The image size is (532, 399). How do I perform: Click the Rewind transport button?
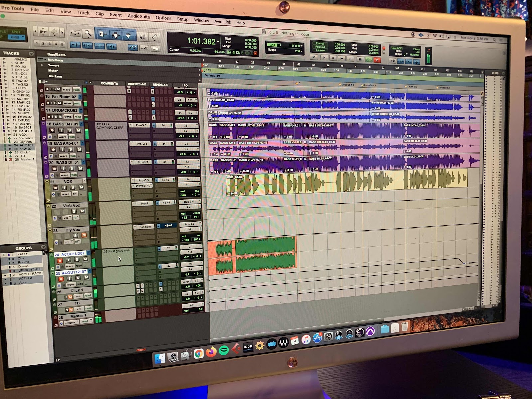[333, 58]
